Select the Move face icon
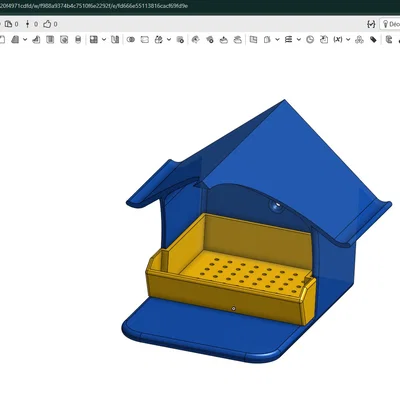The width and height of the screenshot is (400, 400). tap(224, 40)
